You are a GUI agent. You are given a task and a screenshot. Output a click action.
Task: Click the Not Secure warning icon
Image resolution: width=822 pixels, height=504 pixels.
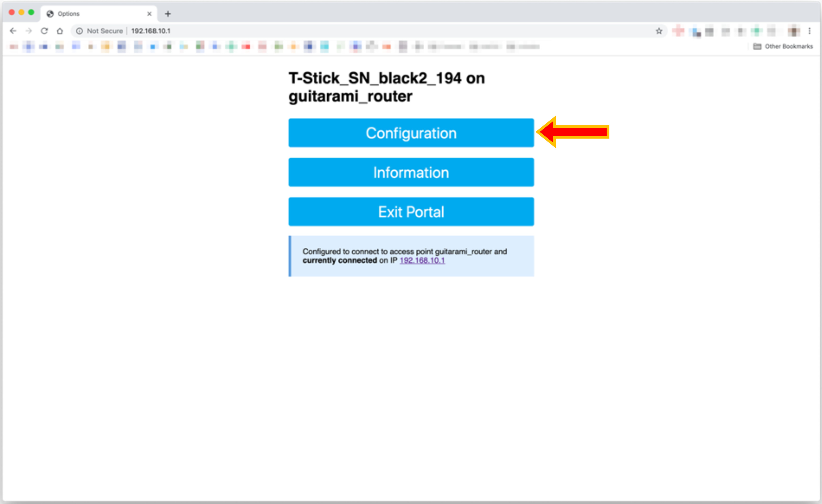click(x=78, y=30)
